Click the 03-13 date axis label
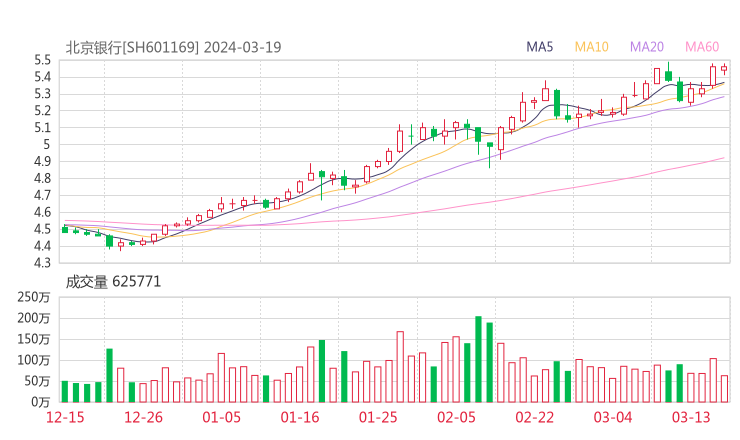 click(x=691, y=417)
